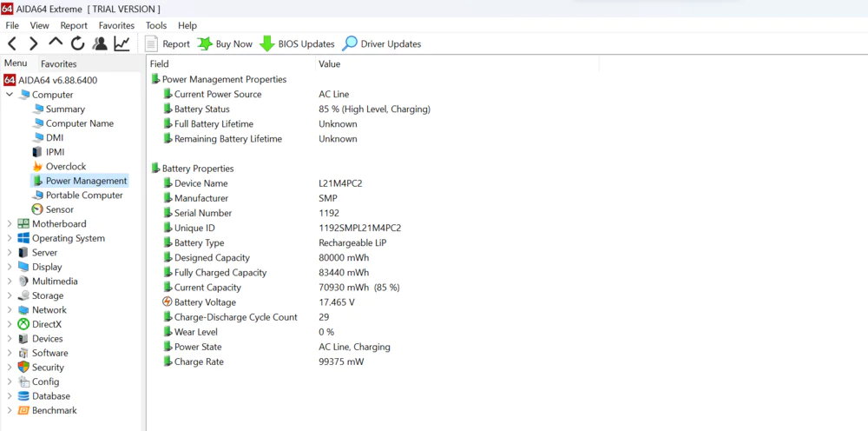The width and height of the screenshot is (868, 431).
Task: Click the Operating System Windows logo icon
Action: (x=23, y=238)
